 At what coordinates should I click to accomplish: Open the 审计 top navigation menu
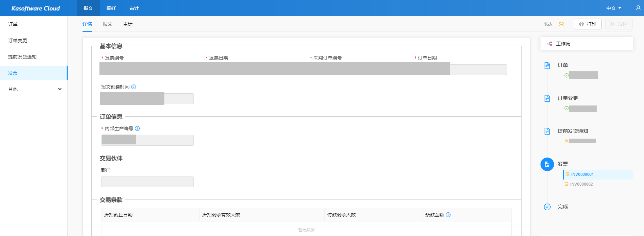134,8
